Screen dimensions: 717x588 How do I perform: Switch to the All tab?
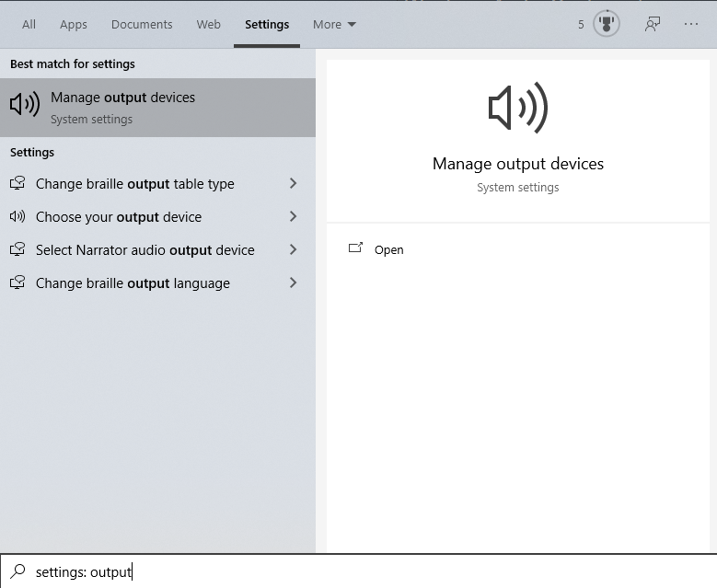click(29, 25)
